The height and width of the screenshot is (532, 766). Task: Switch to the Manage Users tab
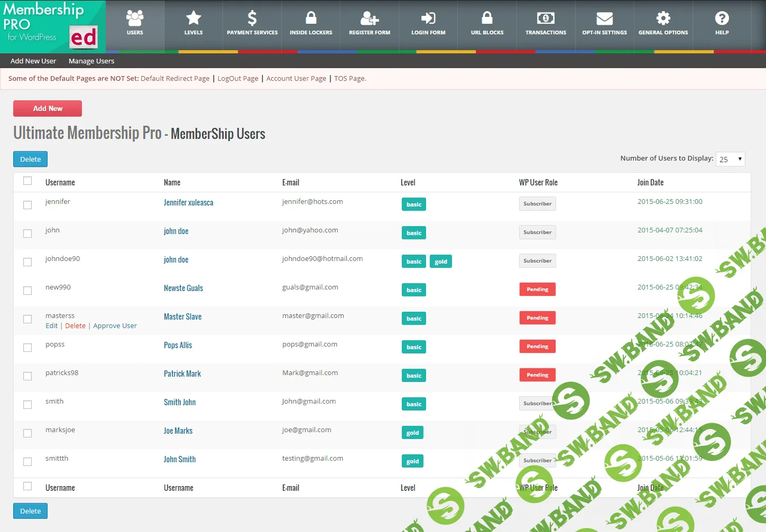[x=91, y=61]
